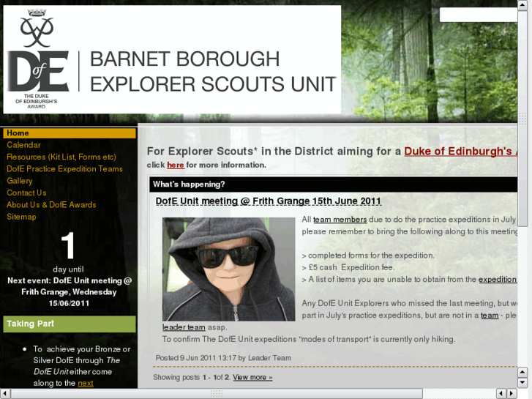This screenshot has width=532, height=399.
Task: Follow the Duke of Edinburgh's red link
Action: click(460, 151)
